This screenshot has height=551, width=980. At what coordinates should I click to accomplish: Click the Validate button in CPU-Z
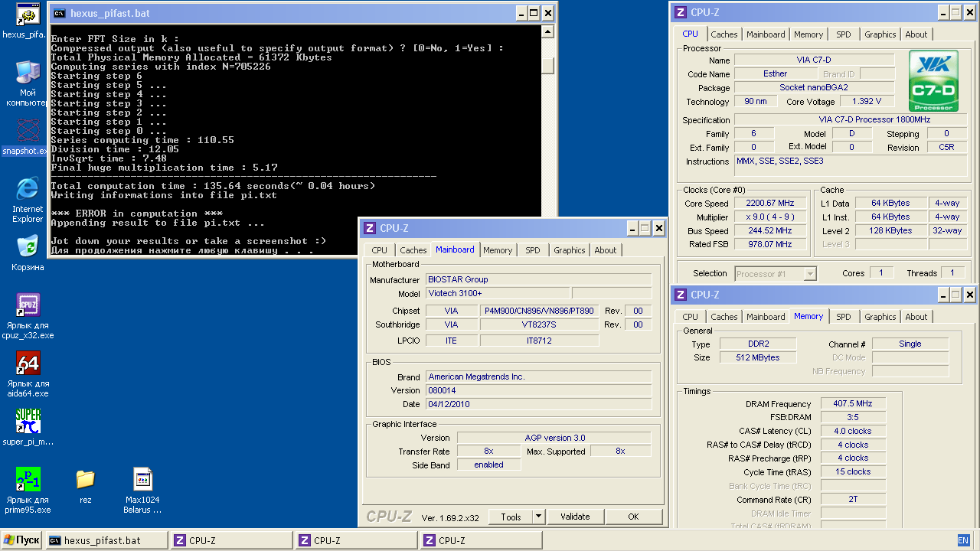(575, 517)
